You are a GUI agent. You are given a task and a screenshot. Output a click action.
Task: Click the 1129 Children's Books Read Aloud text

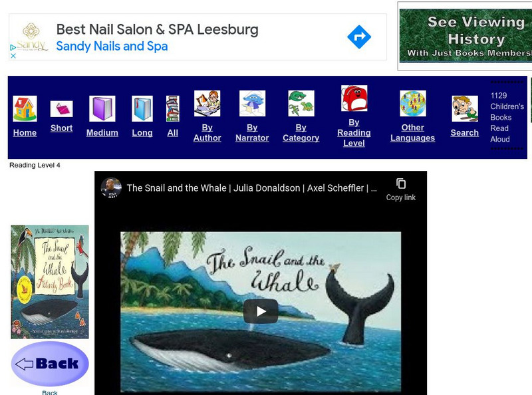tap(507, 118)
